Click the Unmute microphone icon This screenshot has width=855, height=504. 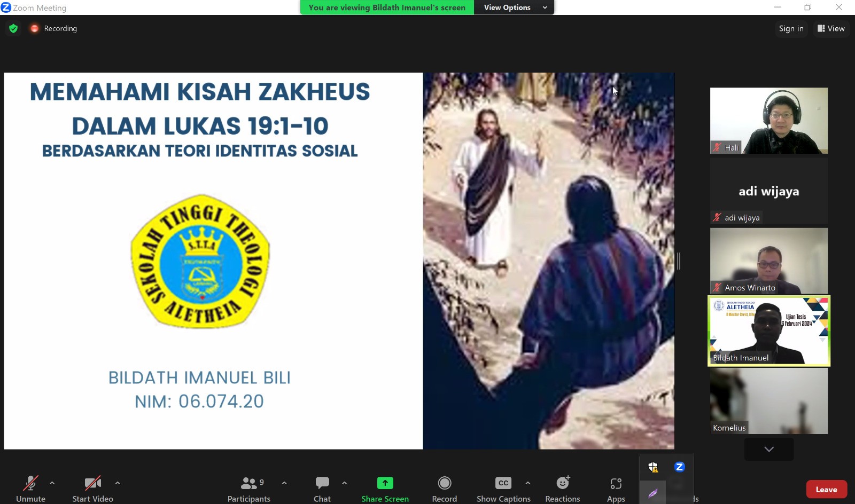coord(30,483)
